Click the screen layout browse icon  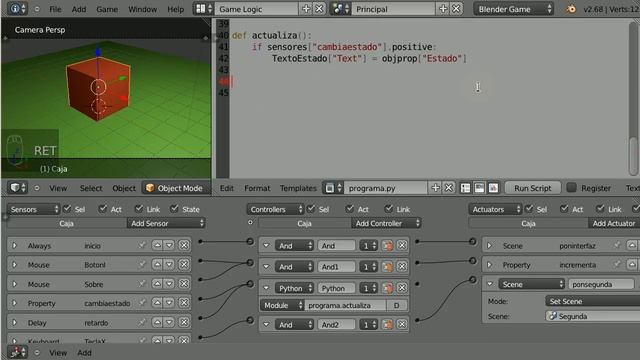click(204, 9)
